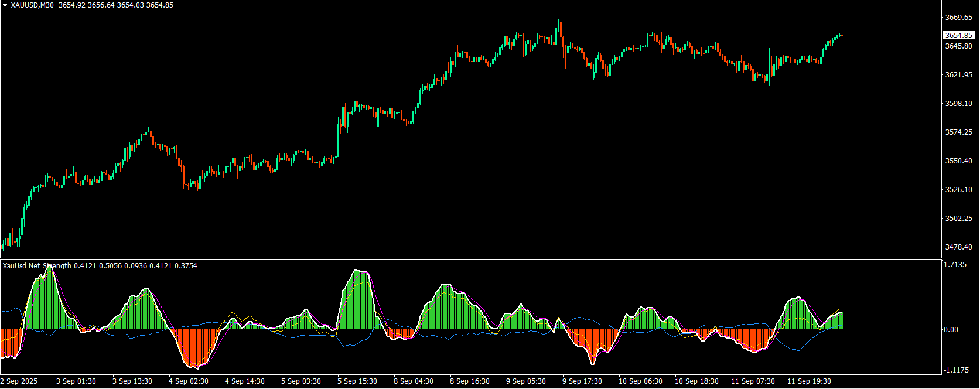
Task: Click the 2 Sep 2025 date label
Action: pos(19,381)
